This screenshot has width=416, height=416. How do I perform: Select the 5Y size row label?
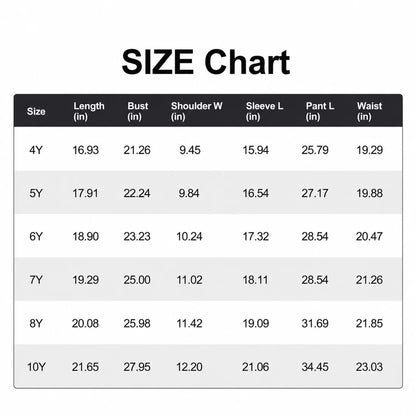pyautogui.click(x=36, y=193)
